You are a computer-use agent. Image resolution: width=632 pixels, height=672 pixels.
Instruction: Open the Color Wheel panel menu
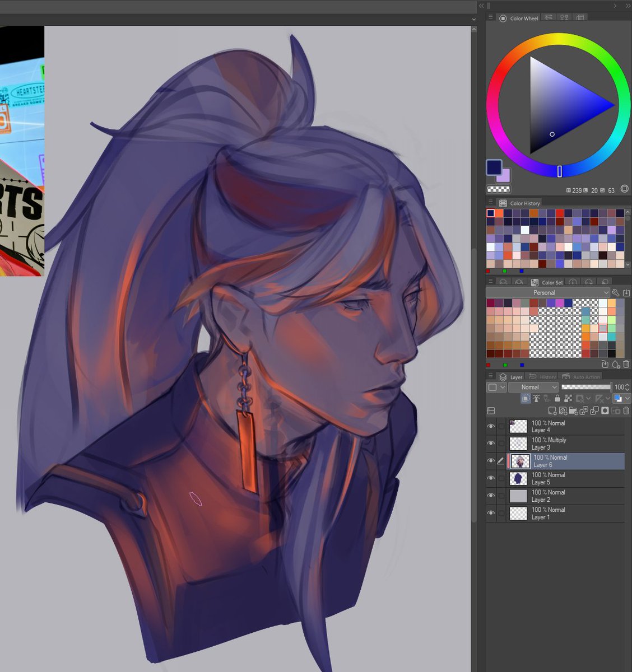[490, 18]
